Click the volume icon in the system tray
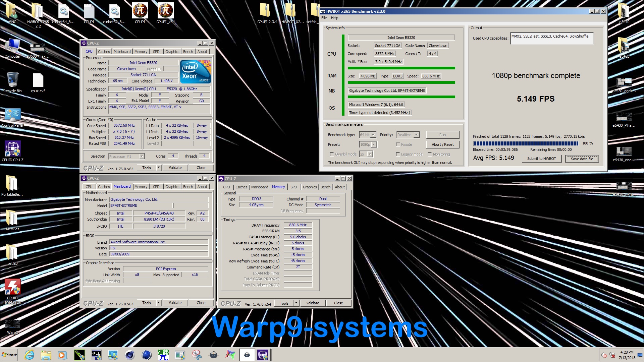This screenshot has width=644, height=362. 604,355
